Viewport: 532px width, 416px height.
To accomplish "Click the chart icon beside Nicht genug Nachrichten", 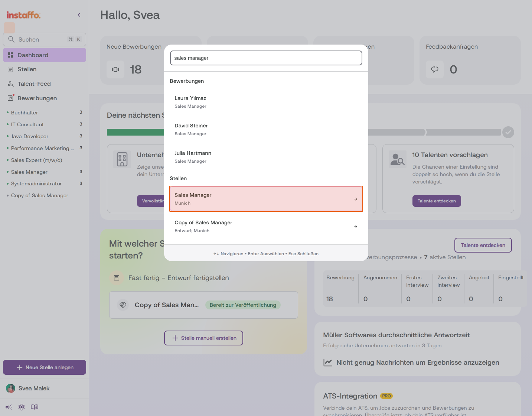I will 328,363.
